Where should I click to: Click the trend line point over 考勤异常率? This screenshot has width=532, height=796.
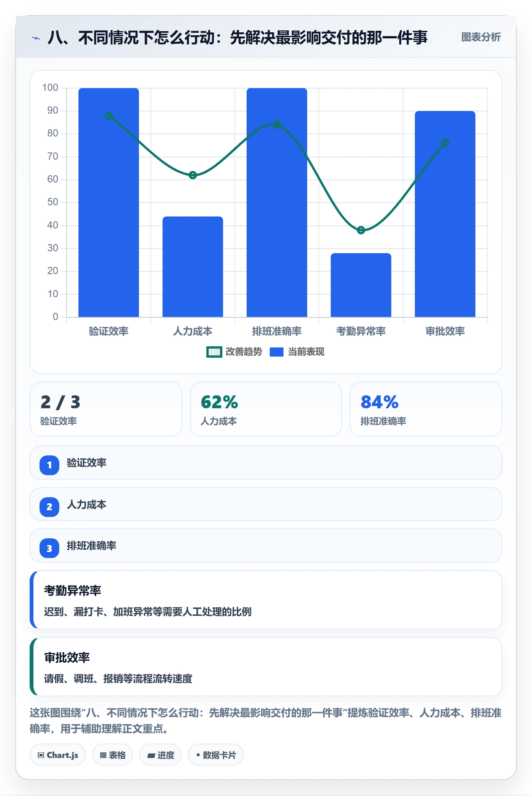point(361,230)
